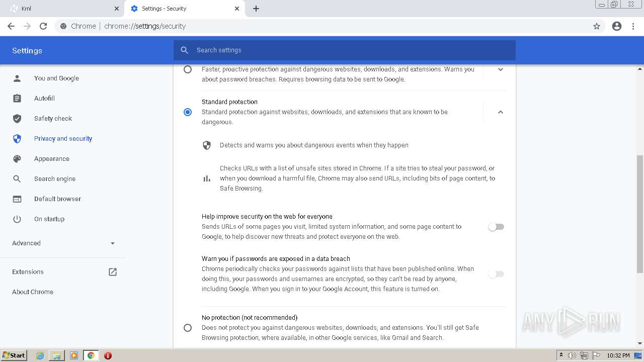Switch to the Krnl tab
Image resolution: width=644 pixels, height=362 pixels.
(63, 9)
